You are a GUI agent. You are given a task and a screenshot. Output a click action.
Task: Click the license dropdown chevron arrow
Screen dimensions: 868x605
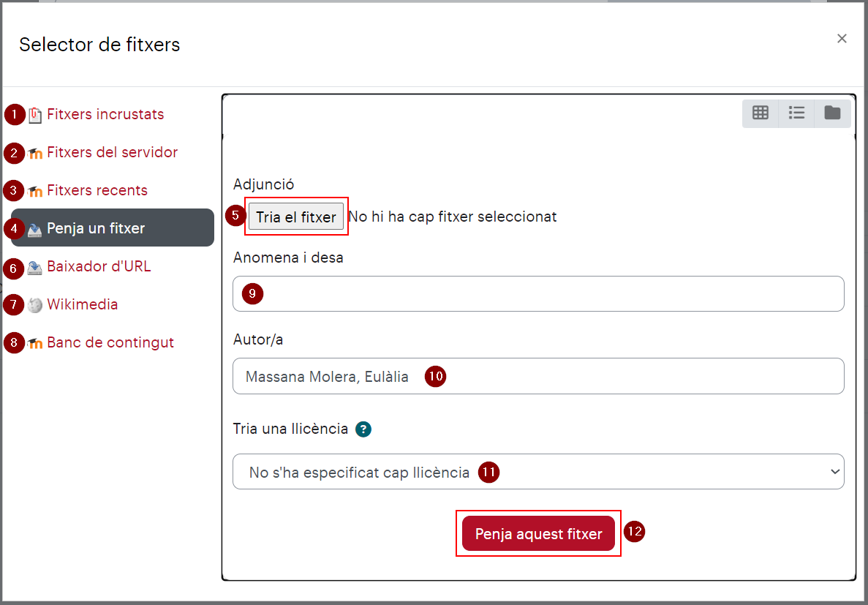[835, 472]
